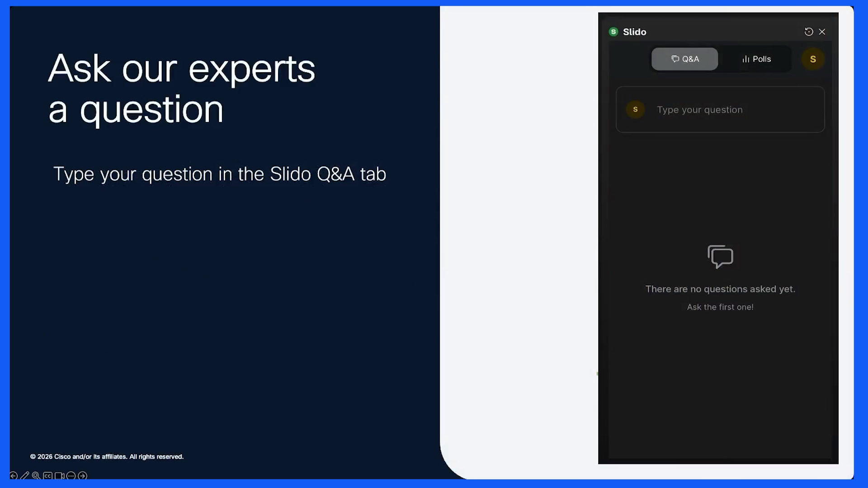
Task: Advance to next slide arrow
Action: 83,476
